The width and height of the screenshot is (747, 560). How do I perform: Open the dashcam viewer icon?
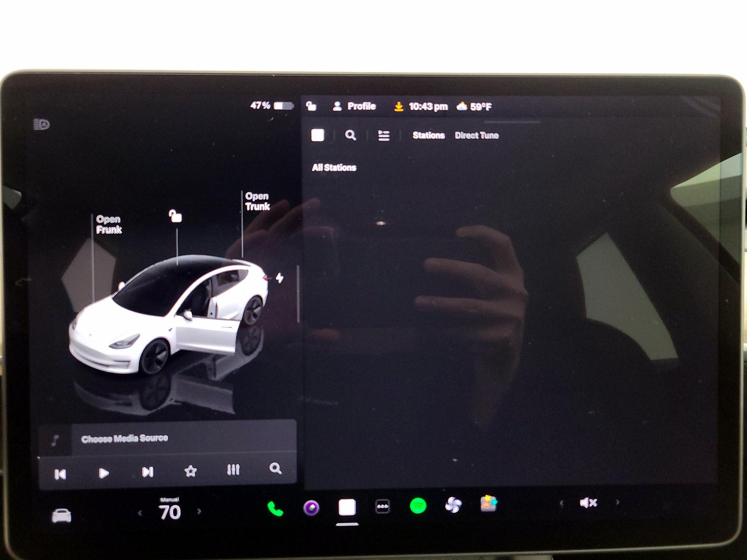click(311, 506)
